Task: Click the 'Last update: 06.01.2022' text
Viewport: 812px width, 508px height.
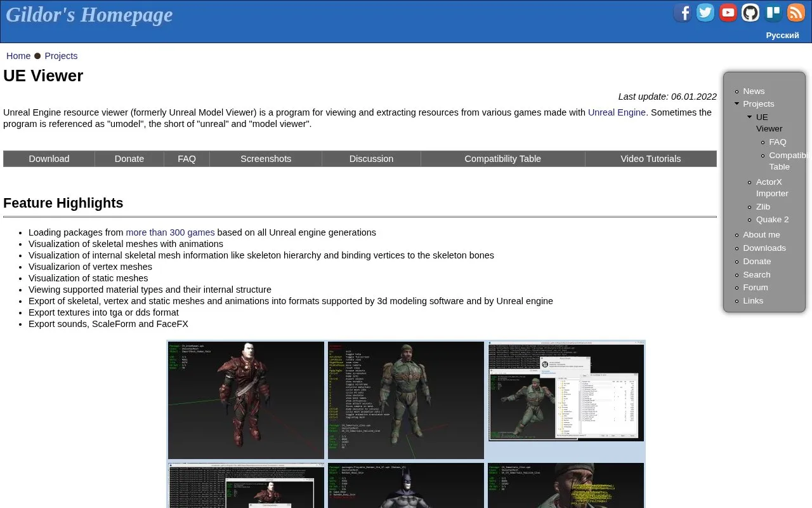Action: point(667,97)
